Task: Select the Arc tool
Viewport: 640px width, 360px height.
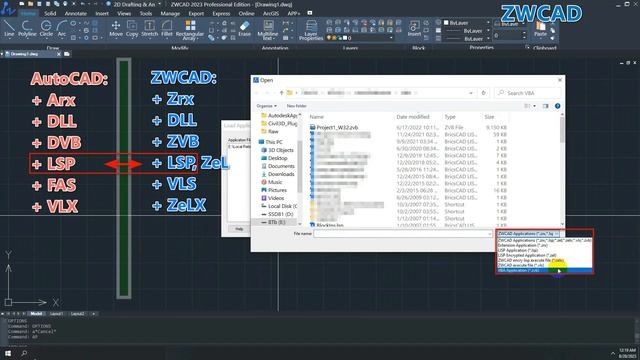Action: (62, 29)
